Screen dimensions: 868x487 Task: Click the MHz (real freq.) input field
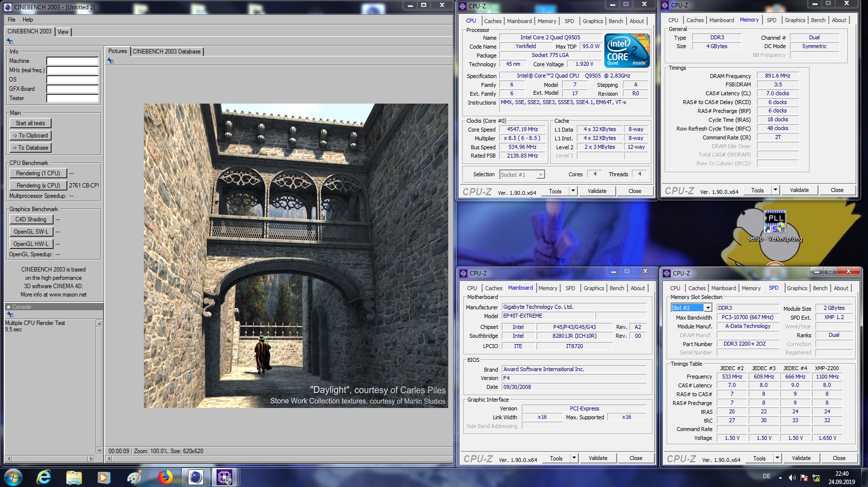(73, 71)
